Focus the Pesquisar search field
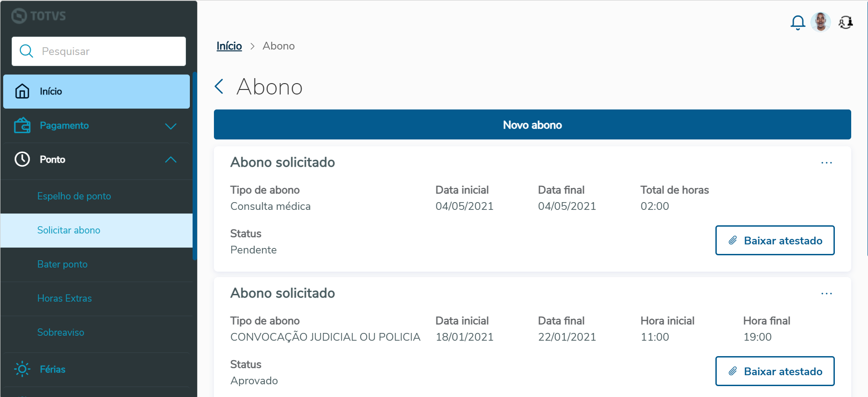868x397 pixels. (109, 51)
